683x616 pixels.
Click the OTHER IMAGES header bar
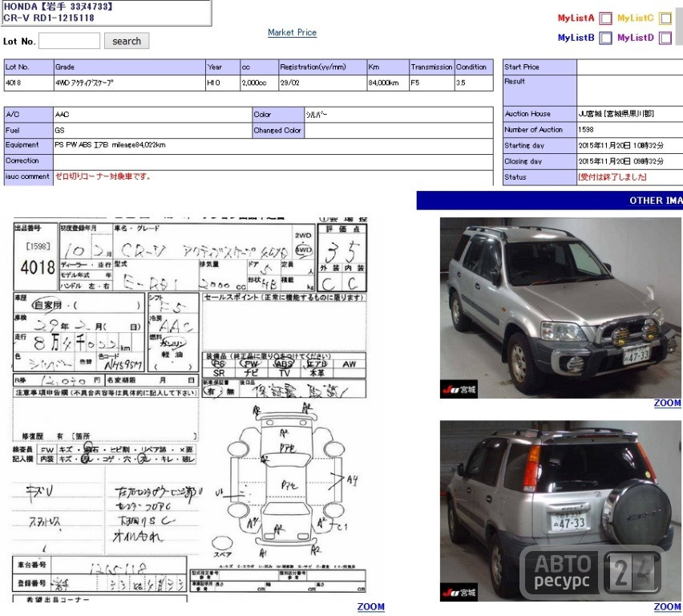click(550, 200)
